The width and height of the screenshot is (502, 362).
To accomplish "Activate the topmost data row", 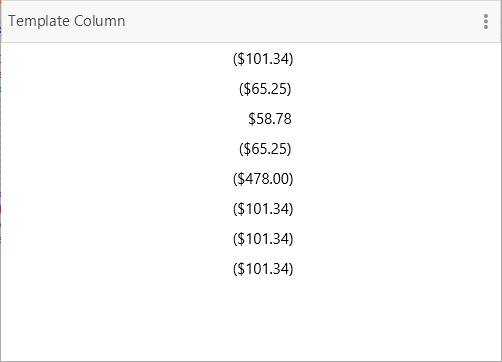I will 251,59.
